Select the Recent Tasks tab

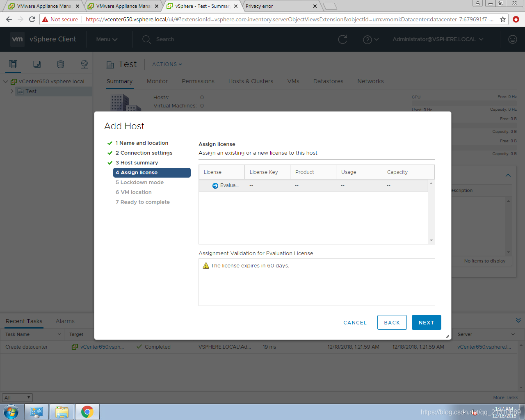click(24, 321)
